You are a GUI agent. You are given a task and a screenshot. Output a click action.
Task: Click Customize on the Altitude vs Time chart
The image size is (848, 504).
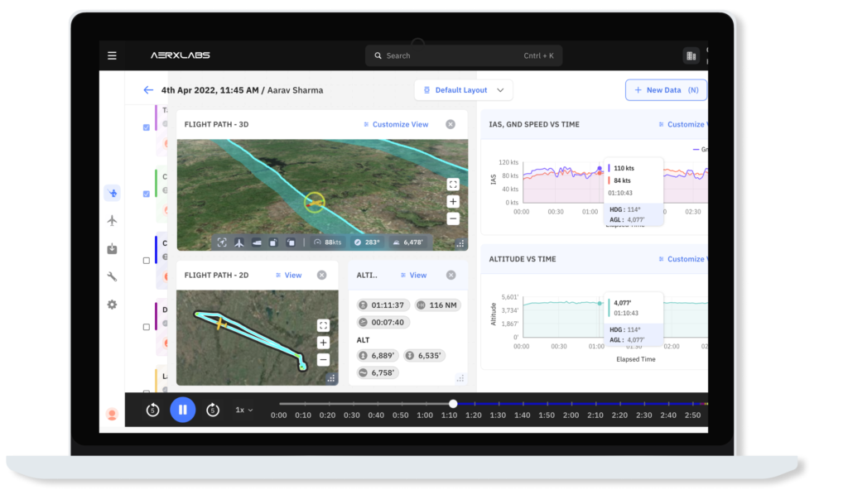[682, 259]
